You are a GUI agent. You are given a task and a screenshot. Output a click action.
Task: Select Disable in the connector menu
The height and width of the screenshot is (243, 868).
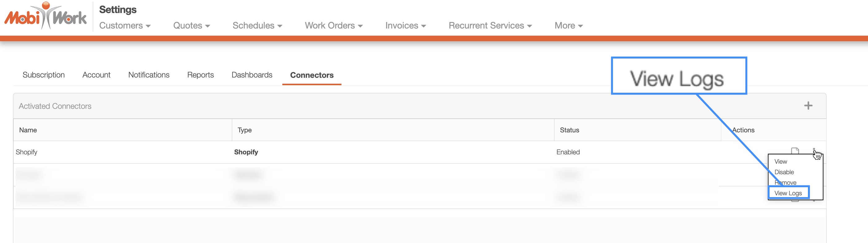point(784,172)
